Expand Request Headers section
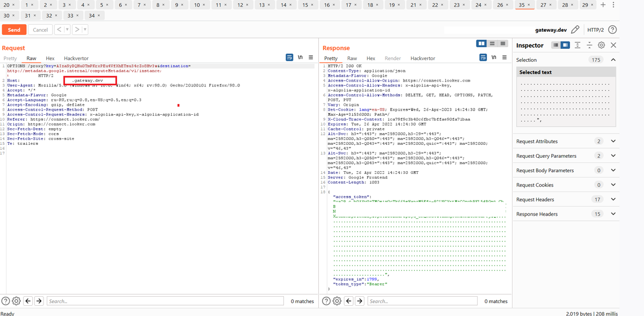 [613, 199]
